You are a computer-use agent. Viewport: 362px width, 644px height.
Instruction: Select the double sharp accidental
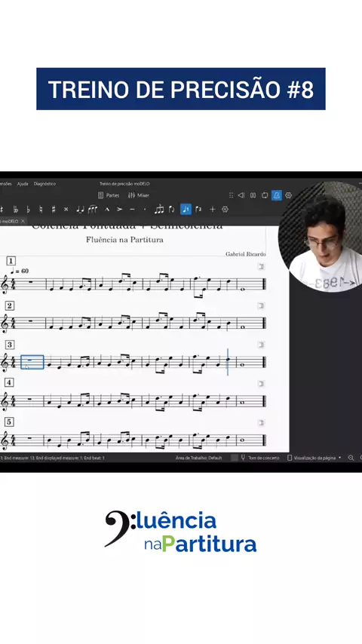click(66, 210)
